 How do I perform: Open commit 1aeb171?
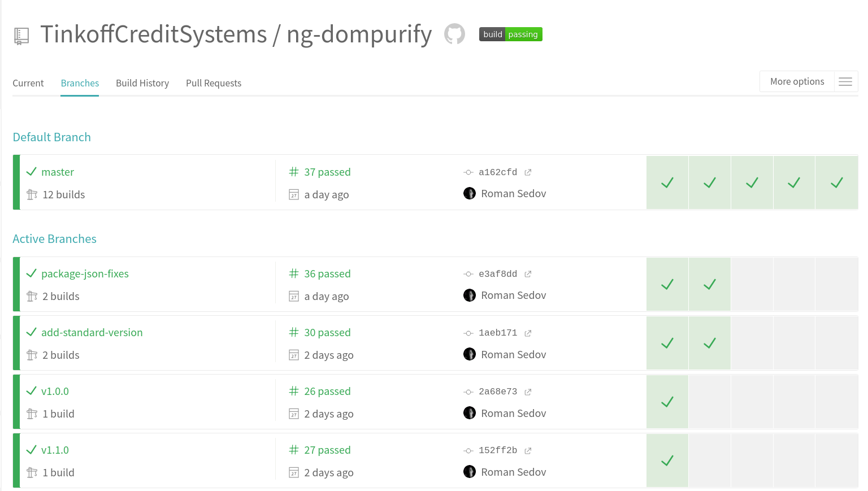(x=498, y=333)
